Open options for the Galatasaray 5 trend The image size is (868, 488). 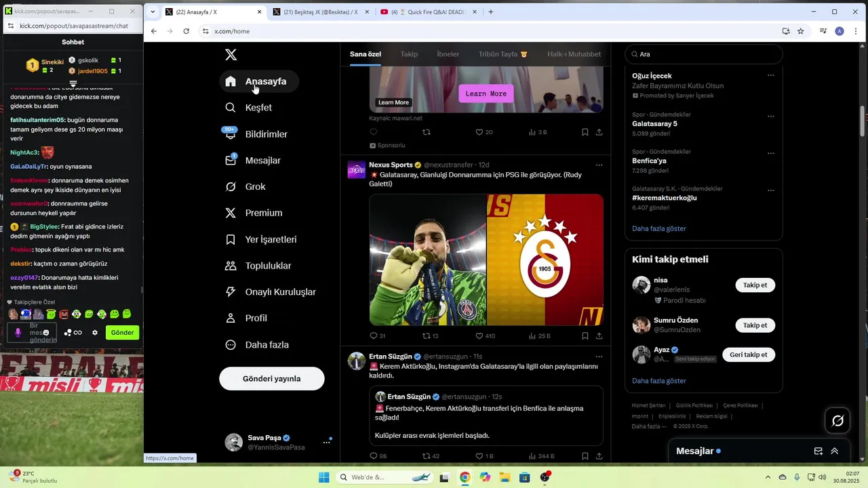point(771,117)
